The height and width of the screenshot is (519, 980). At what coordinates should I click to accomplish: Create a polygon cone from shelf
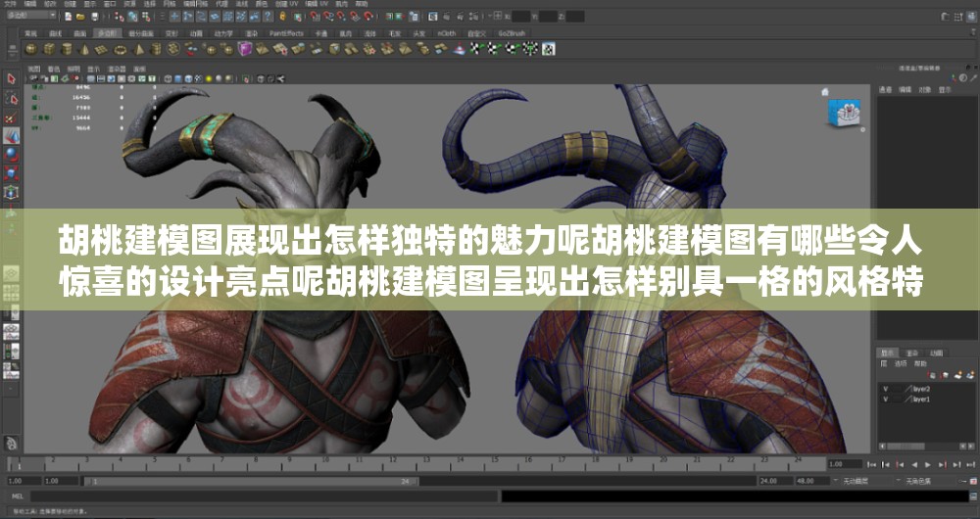tap(83, 49)
